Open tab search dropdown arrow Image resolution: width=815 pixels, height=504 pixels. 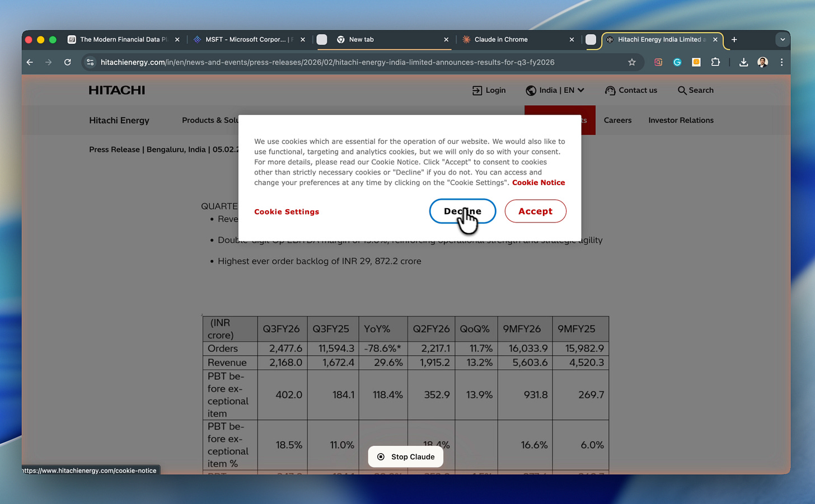pyautogui.click(x=783, y=40)
